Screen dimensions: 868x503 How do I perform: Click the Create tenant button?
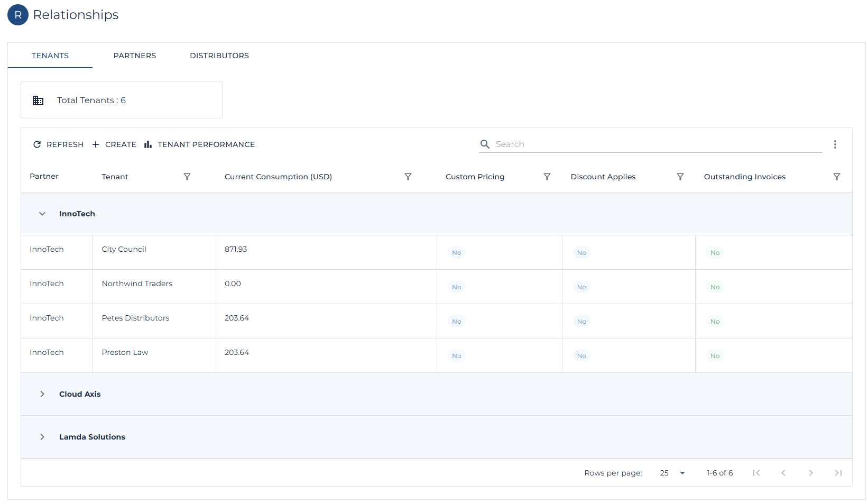tap(114, 144)
